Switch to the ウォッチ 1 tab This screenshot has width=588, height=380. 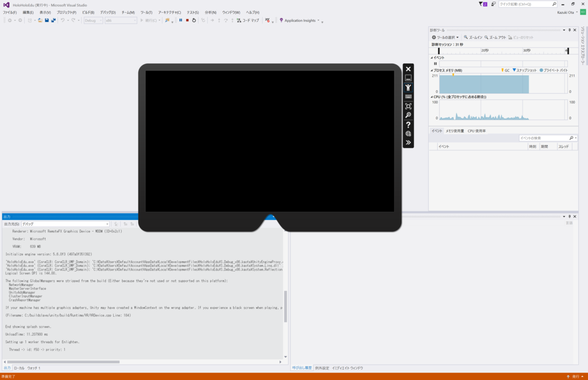point(34,368)
